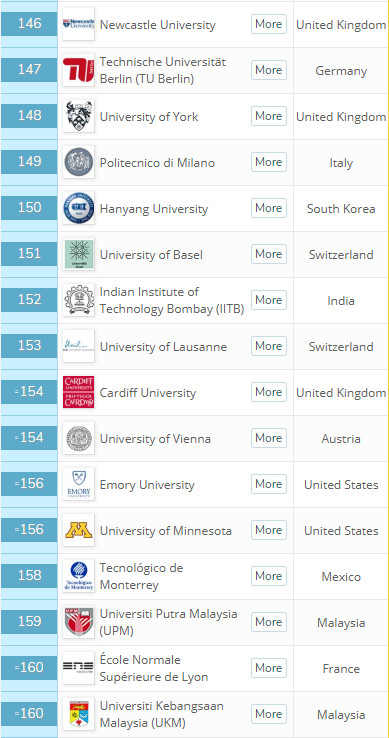Viewport: 389px width, 738px height.
Task: Expand More for University of Basel
Action: 269,254
